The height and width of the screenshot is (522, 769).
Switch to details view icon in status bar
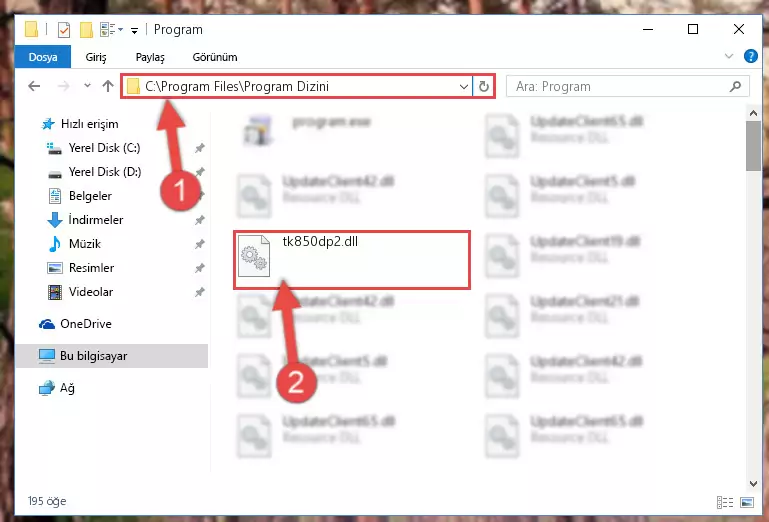click(725, 502)
